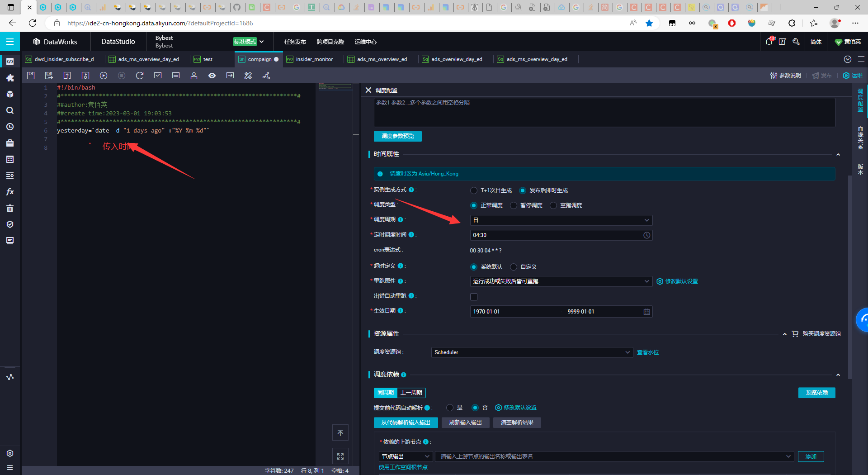
Task: Open the 节点输出 type dropdown
Action: (405, 456)
